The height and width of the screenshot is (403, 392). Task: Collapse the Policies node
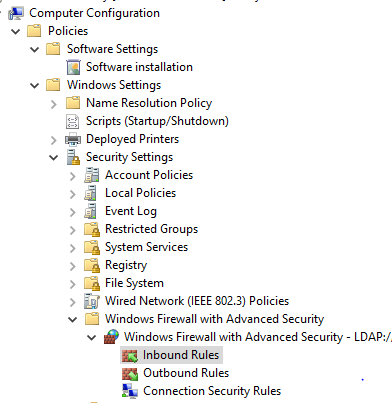point(15,32)
